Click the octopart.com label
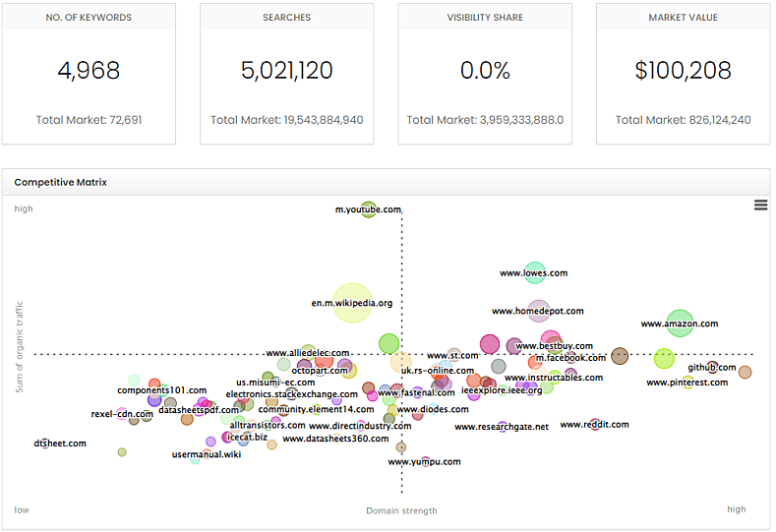 [320, 370]
